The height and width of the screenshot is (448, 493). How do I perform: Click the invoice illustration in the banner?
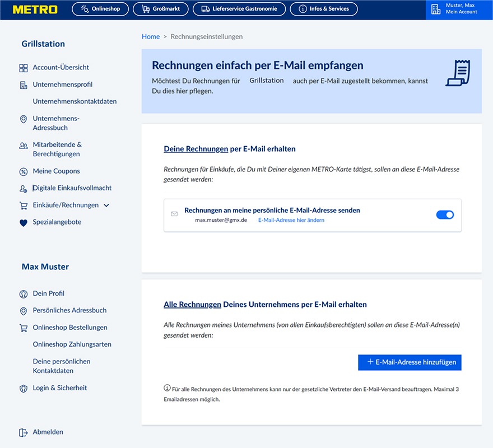pos(457,72)
